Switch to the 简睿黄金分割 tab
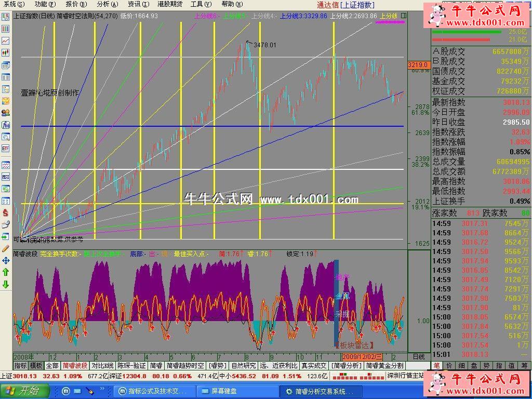 tap(385, 366)
